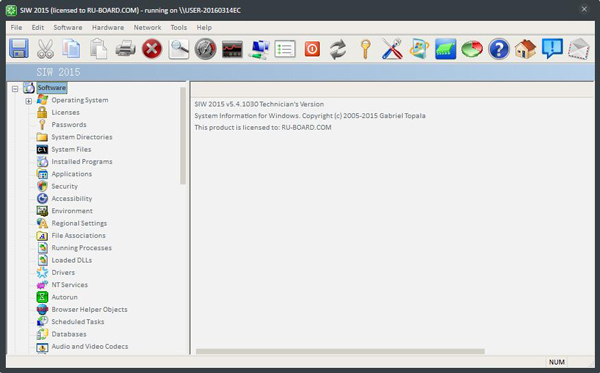Click the Save floppy disk toolbar icon
The height and width of the screenshot is (373, 600).
(19, 49)
